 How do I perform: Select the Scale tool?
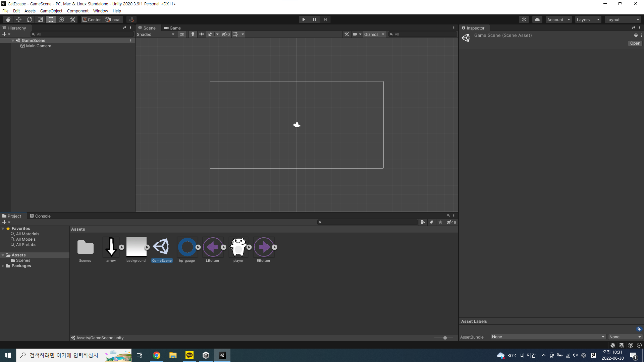[x=40, y=19]
